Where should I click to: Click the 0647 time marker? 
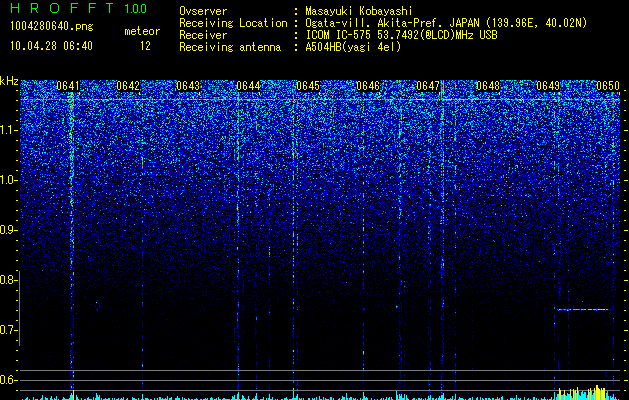428,86
